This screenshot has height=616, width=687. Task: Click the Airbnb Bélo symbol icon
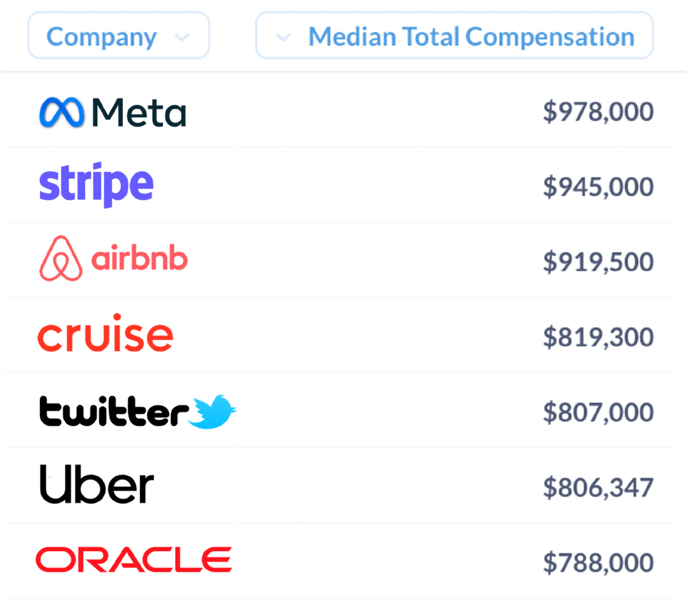61,258
